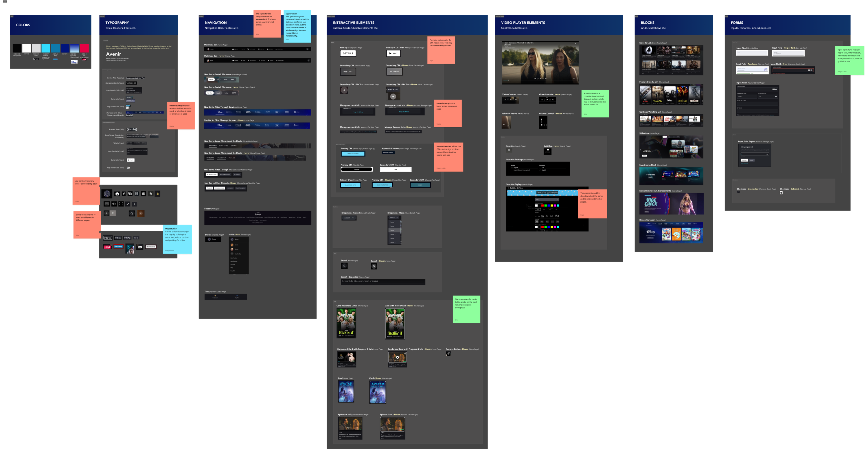Viewport: 868px width, 459px height.
Task: Choose Season 4 in the open dropdown
Action: (394, 234)
